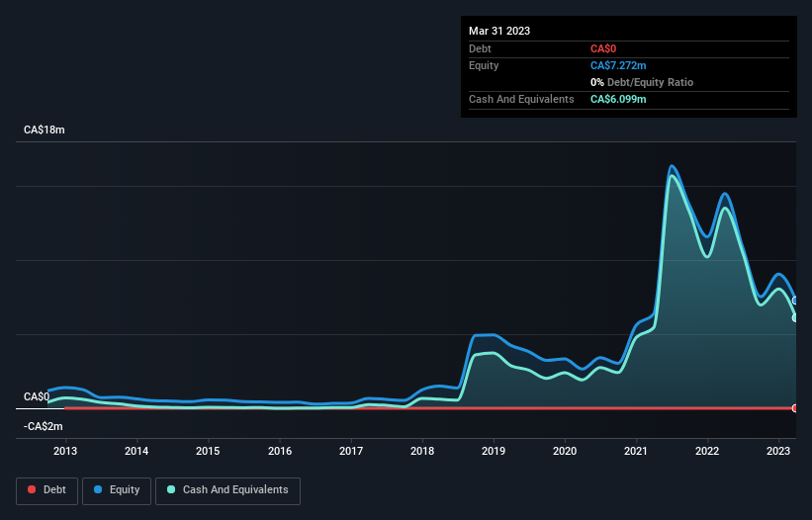This screenshot has height=520, width=812.
Task: Toggle the Equity legend button
Action: 117,490
